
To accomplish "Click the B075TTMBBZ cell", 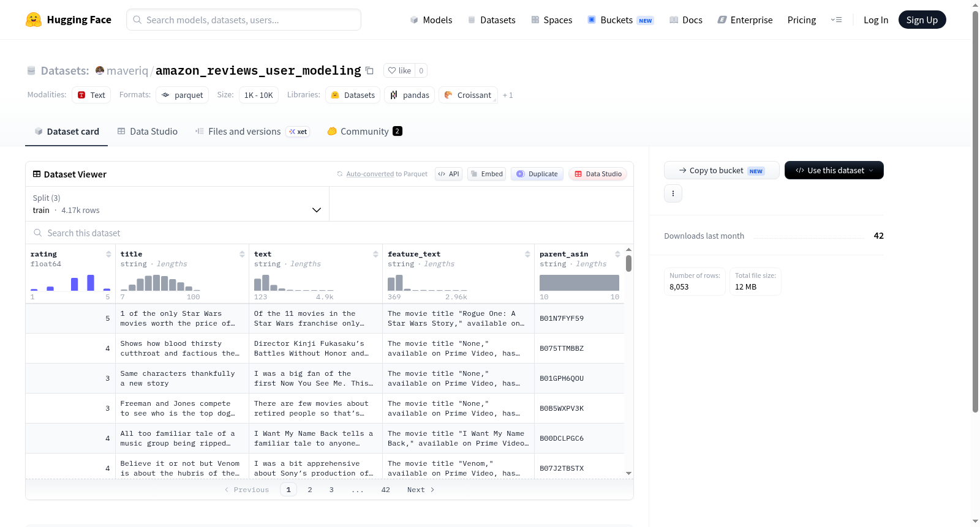I will [579, 348].
